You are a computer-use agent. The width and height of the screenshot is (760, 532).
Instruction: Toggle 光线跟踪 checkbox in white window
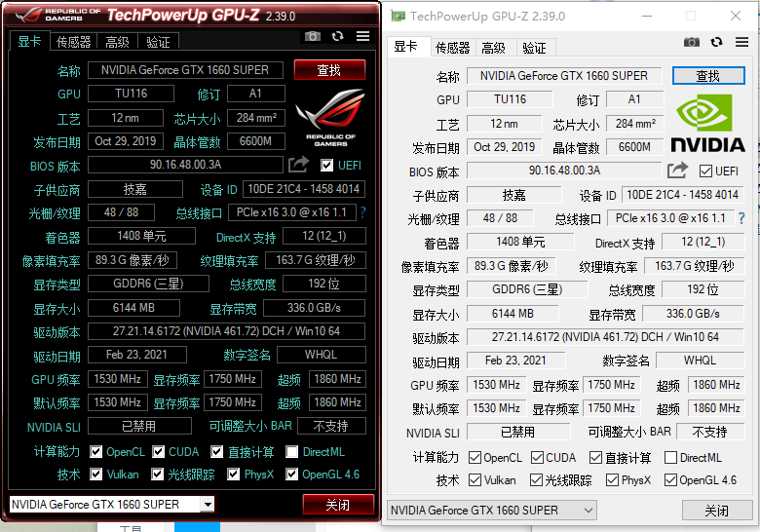pyautogui.click(x=536, y=479)
